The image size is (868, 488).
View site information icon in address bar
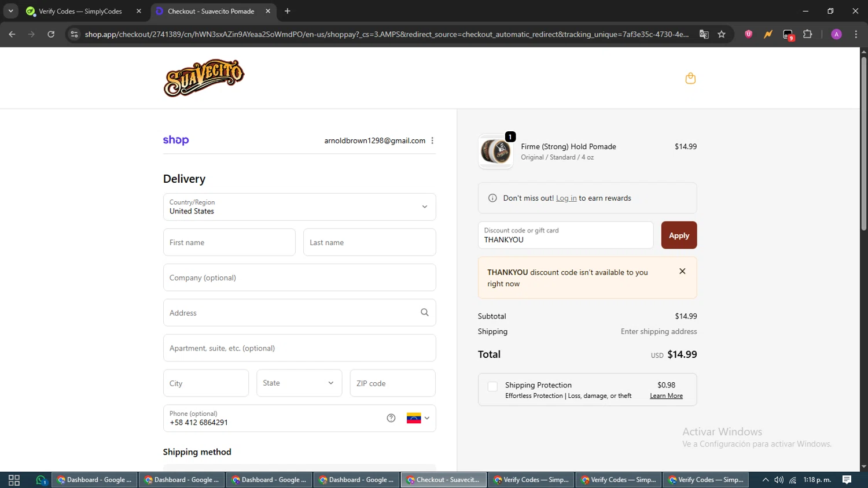click(x=74, y=34)
